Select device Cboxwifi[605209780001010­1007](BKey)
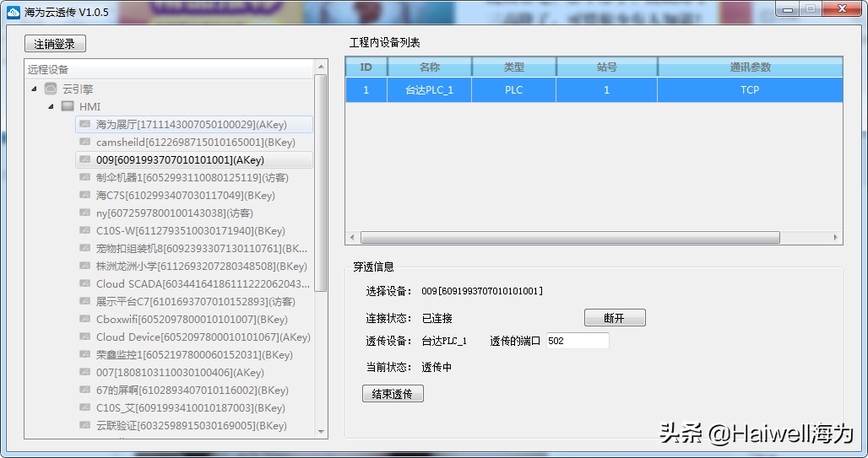 pos(192,319)
